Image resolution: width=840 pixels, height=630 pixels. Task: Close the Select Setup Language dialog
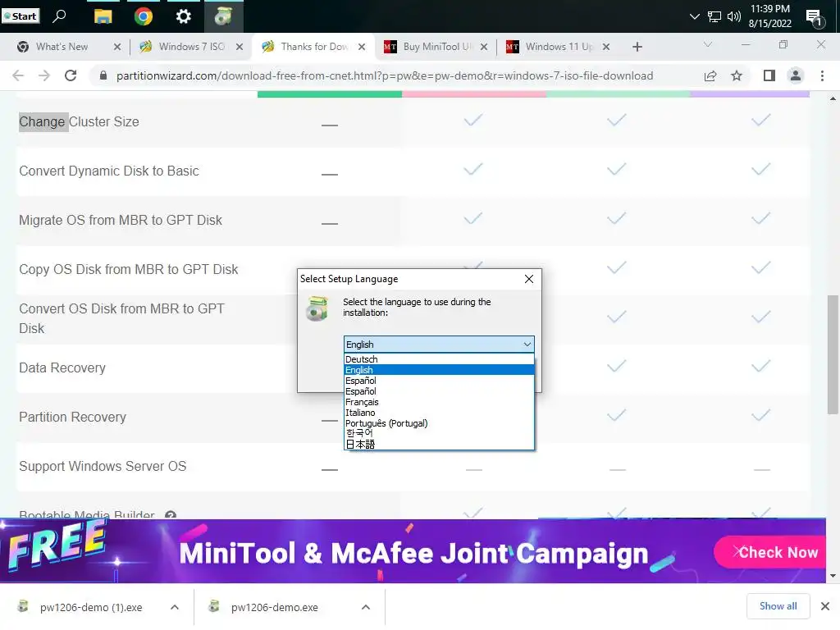click(529, 279)
